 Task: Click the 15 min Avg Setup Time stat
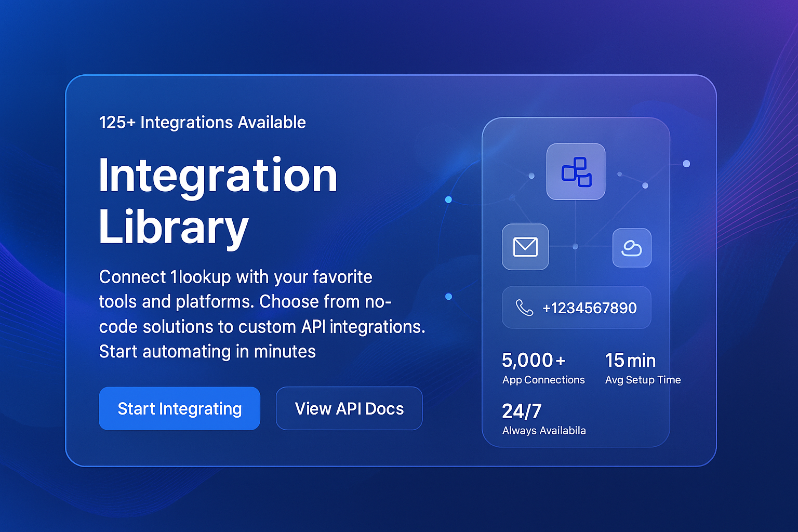[x=643, y=368]
